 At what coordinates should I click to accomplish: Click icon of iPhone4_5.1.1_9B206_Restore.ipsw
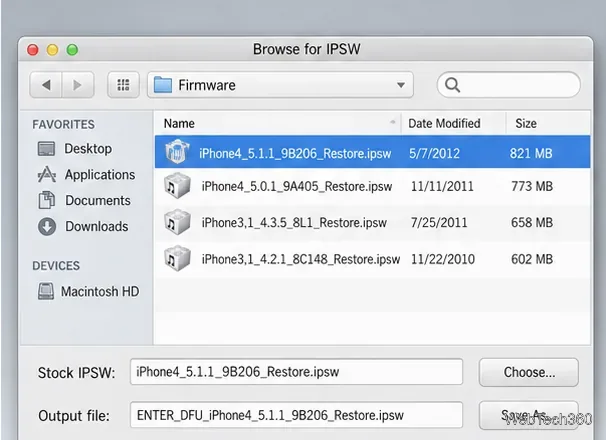(x=177, y=152)
